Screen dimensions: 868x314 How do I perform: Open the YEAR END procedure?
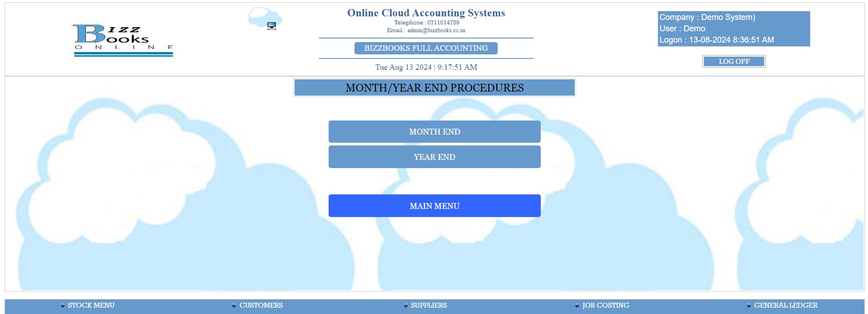point(434,157)
